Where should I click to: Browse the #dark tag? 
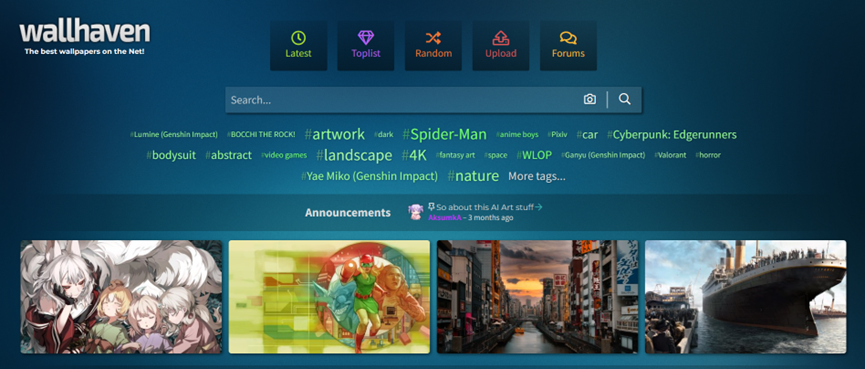click(383, 135)
